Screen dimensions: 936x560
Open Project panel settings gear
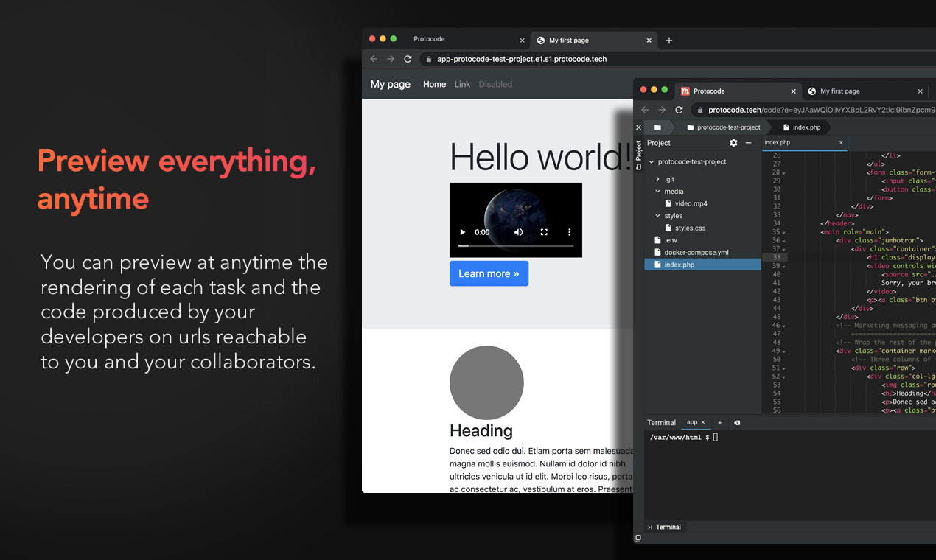coord(733,143)
